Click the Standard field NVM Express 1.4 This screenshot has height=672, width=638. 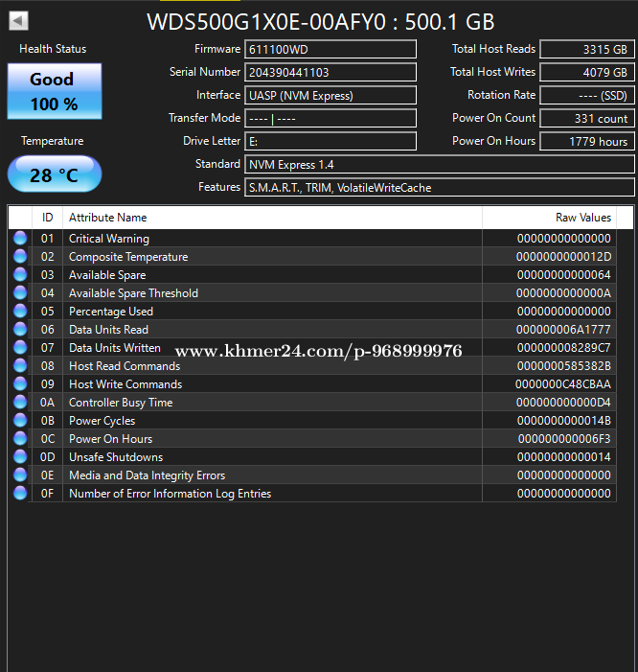pos(440,164)
